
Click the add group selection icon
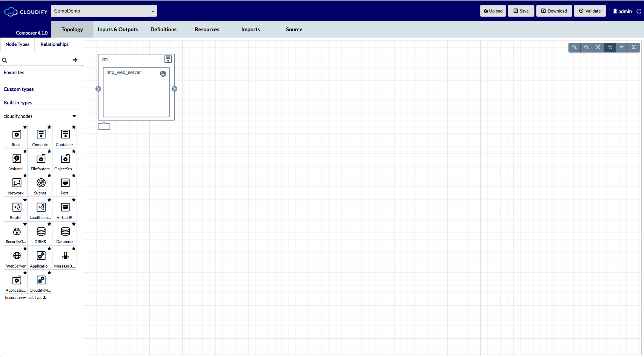click(x=634, y=47)
